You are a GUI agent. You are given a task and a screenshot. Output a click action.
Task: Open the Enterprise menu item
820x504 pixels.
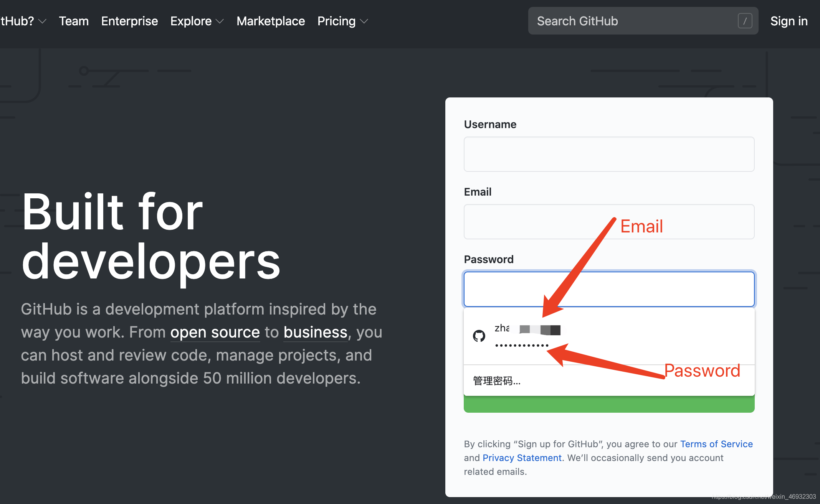pos(129,21)
